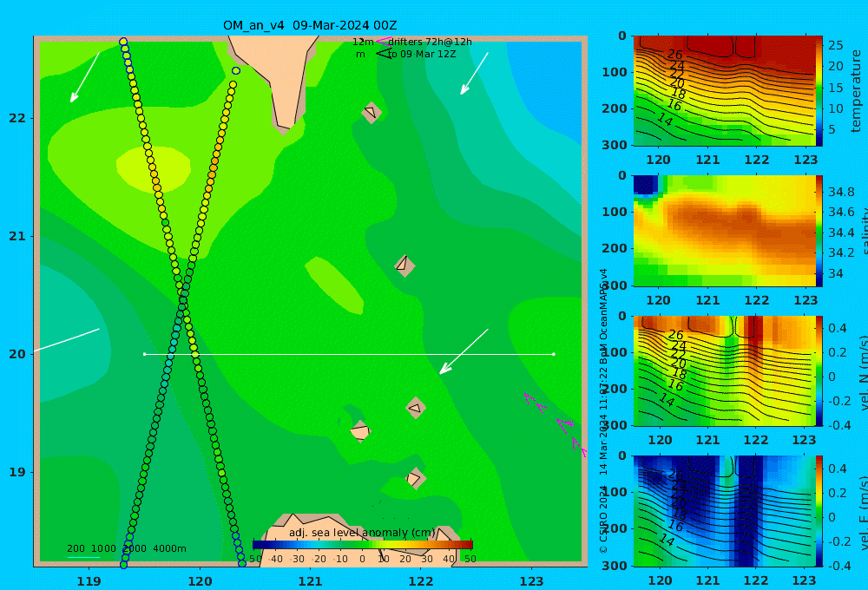868x590 pixels.
Task: Click the northernmost small island east of Taiwan
Action: click(372, 112)
